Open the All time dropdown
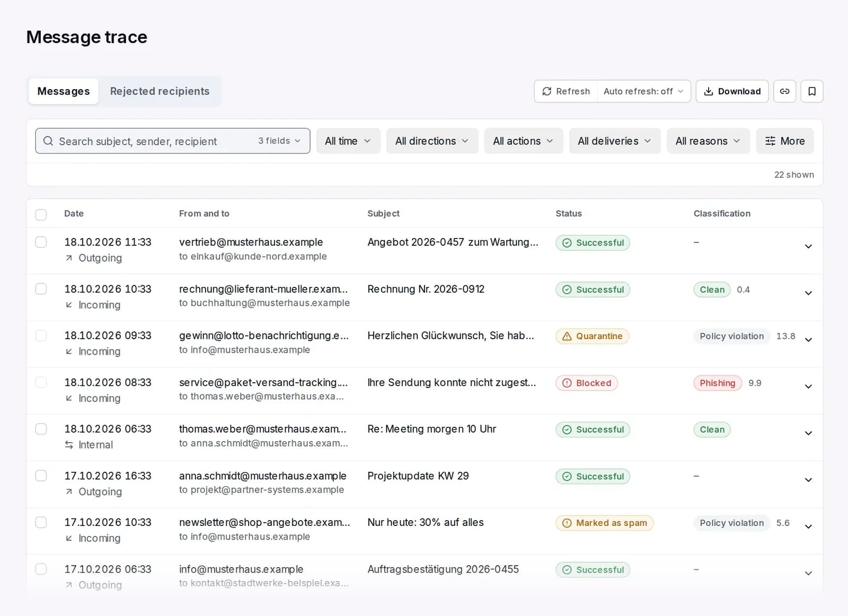This screenshot has height=616, width=848. 348,141
